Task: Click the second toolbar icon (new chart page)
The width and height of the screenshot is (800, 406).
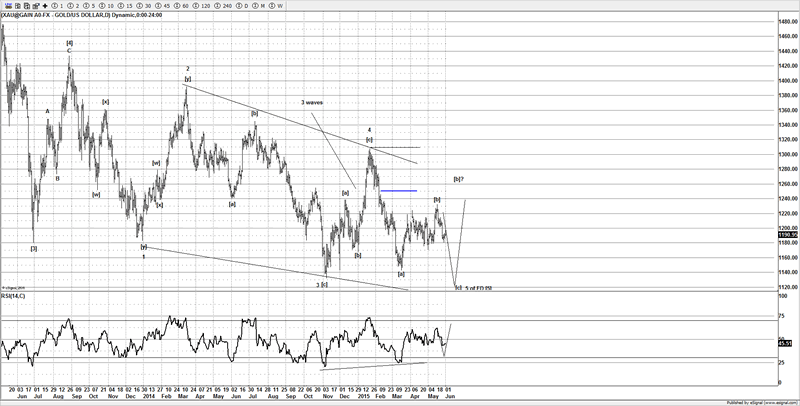Action: coord(18,6)
